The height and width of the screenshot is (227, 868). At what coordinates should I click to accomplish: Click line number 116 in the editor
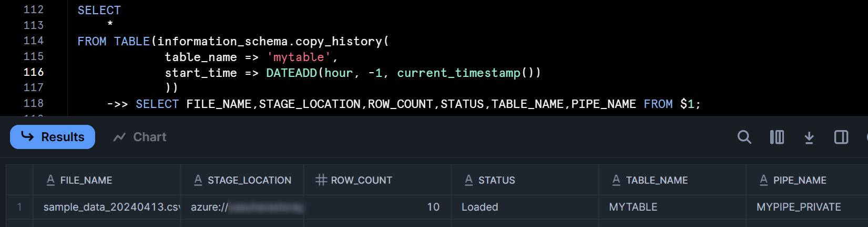(34, 72)
